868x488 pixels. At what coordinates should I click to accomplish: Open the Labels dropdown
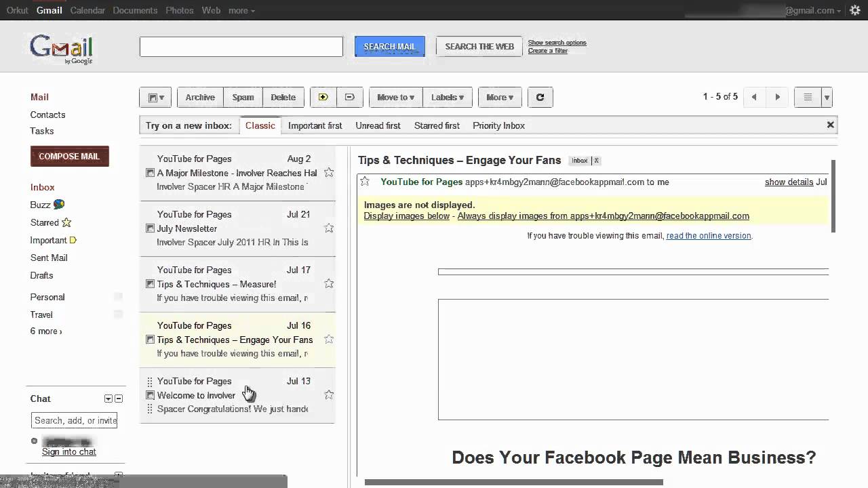tap(448, 97)
